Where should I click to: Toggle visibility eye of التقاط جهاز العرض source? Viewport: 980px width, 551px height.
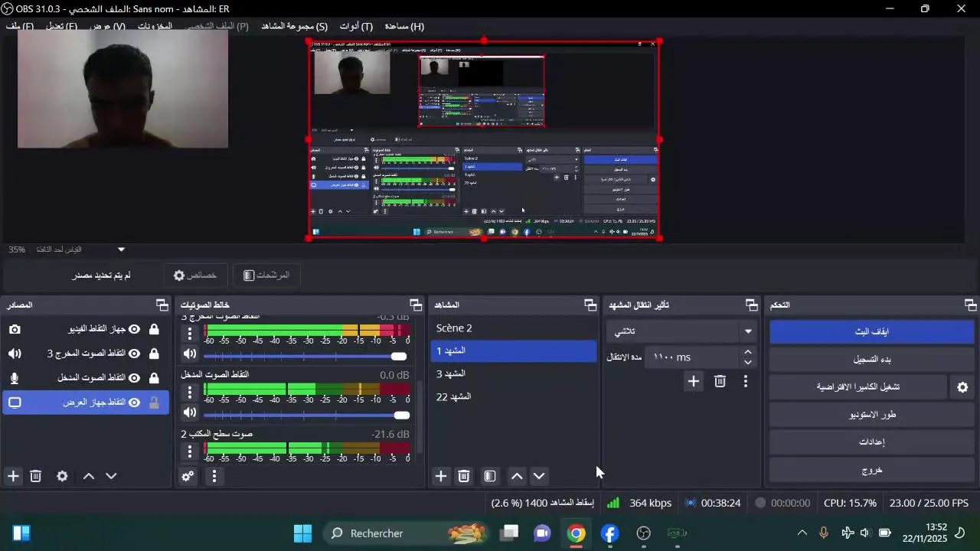[134, 403]
